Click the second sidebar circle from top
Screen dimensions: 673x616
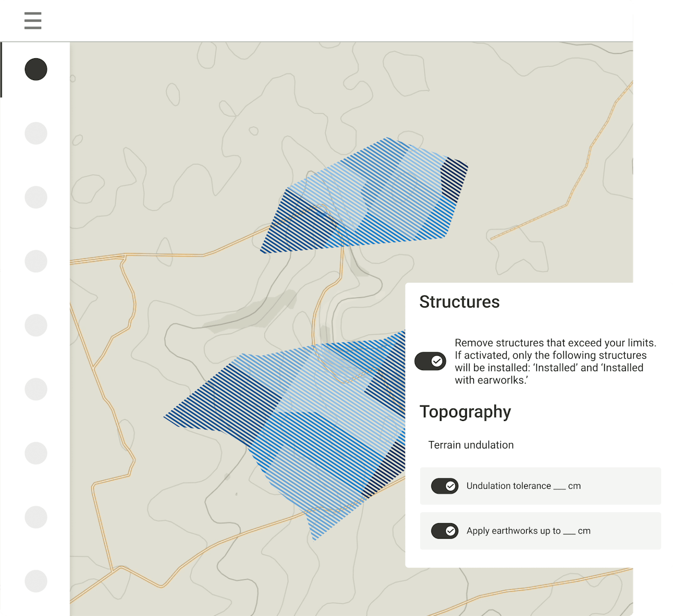pyautogui.click(x=36, y=133)
